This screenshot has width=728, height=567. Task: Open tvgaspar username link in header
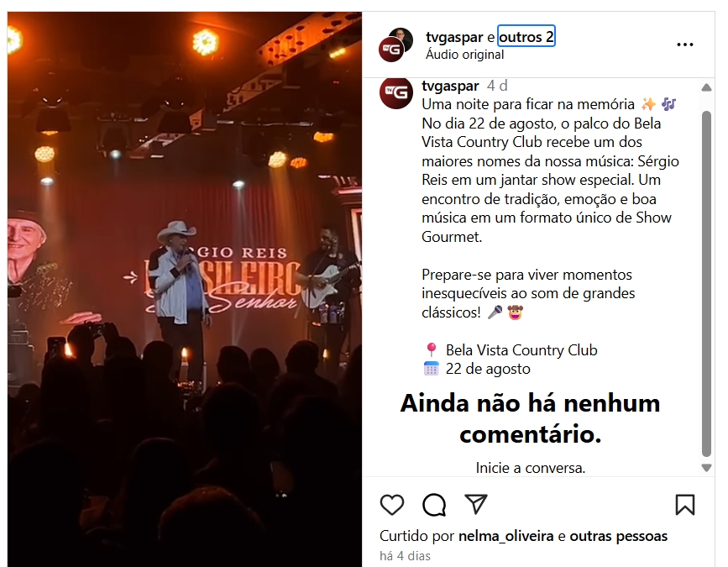(454, 37)
